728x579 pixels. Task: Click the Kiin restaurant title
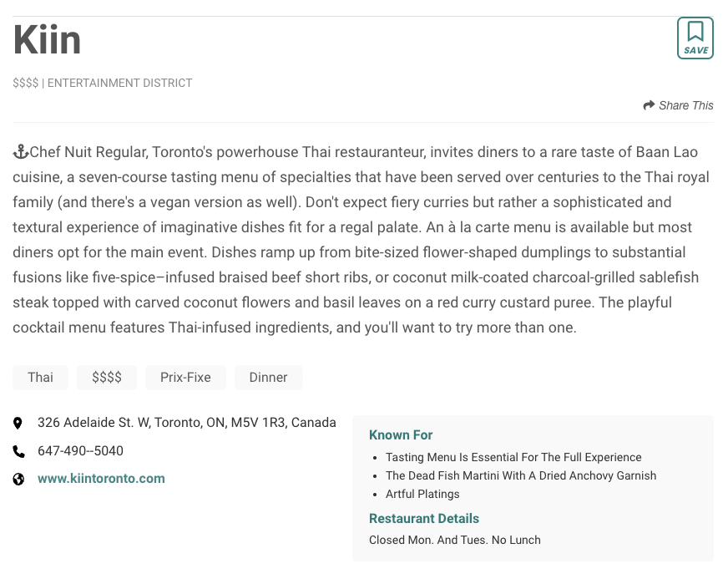tap(48, 40)
